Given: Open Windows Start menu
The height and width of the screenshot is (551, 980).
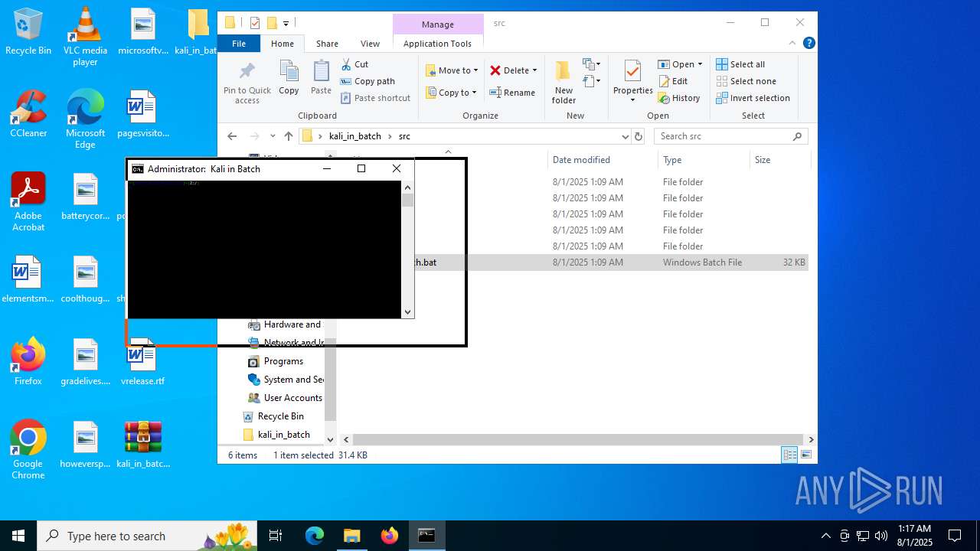Looking at the screenshot, I should coord(18,536).
